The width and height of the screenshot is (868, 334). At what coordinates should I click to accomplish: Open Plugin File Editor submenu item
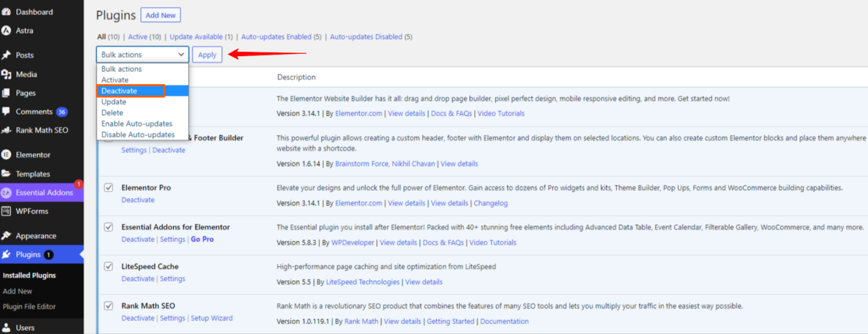pyautogui.click(x=30, y=307)
